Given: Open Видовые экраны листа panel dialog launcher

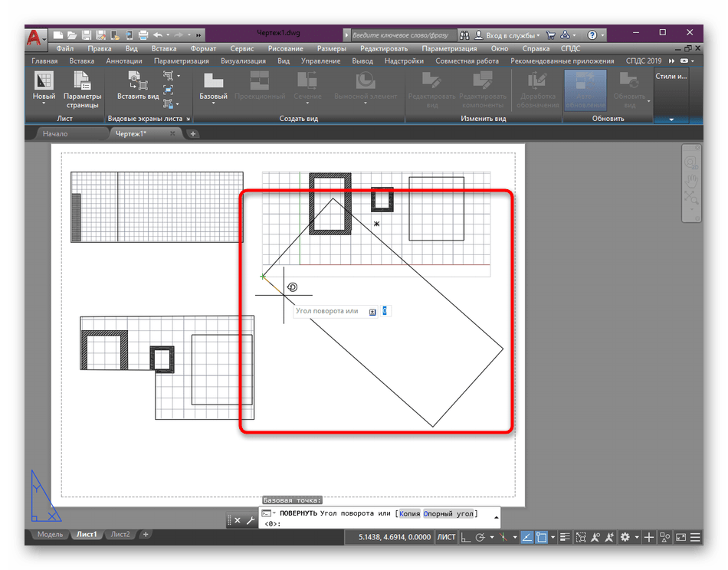Looking at the screenshot, I should (188, 119).
